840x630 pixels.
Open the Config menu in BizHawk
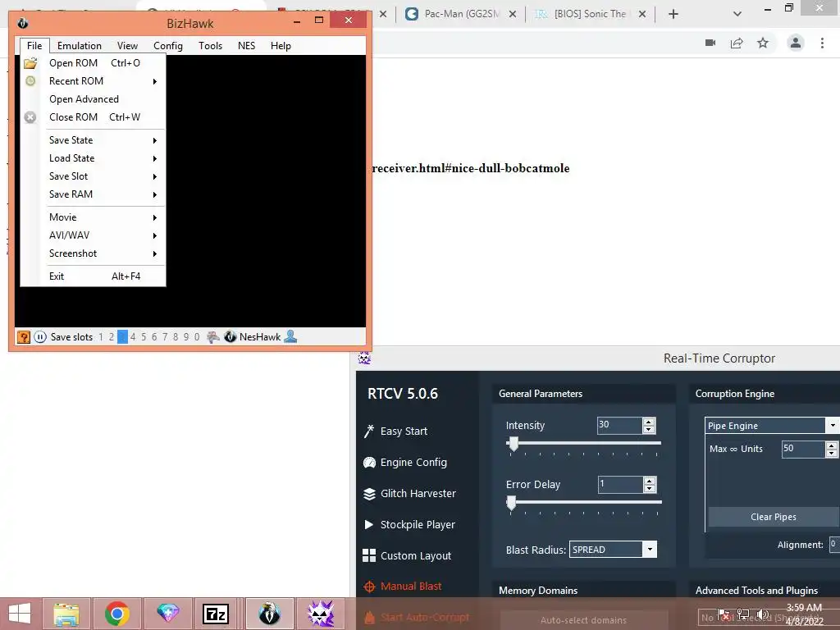pos(167,46)
